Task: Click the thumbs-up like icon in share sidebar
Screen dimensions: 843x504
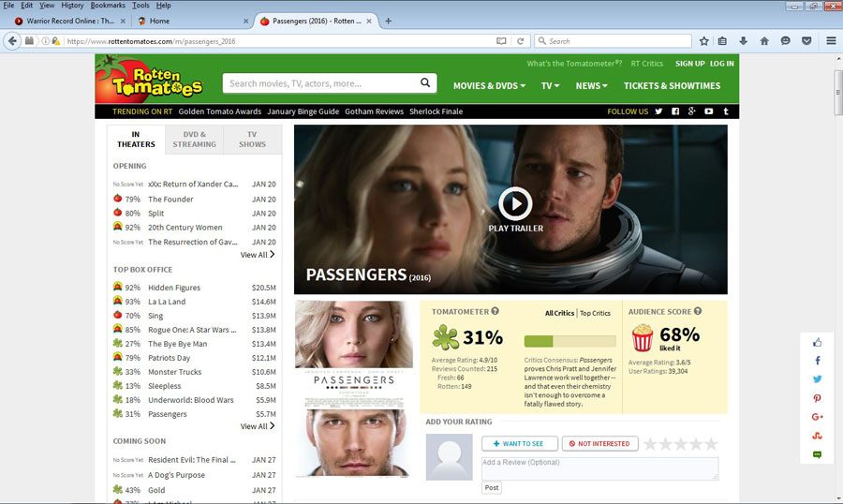Action: click(817, 342)
